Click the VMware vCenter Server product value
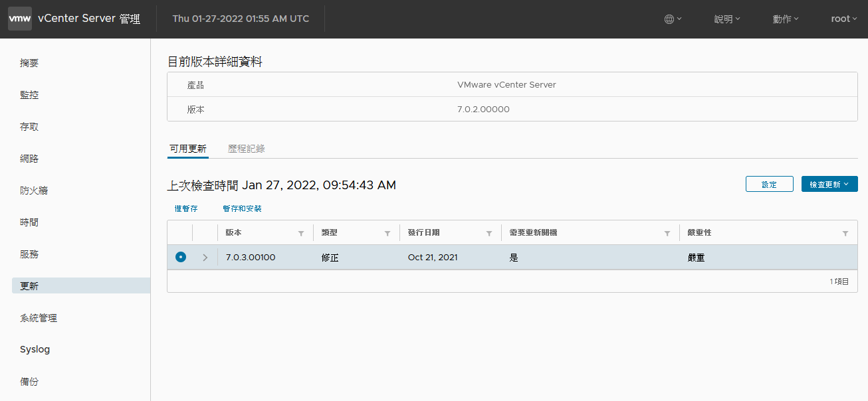Image resolution: width=868 pixels, height=401 pixels. point(506,85)
